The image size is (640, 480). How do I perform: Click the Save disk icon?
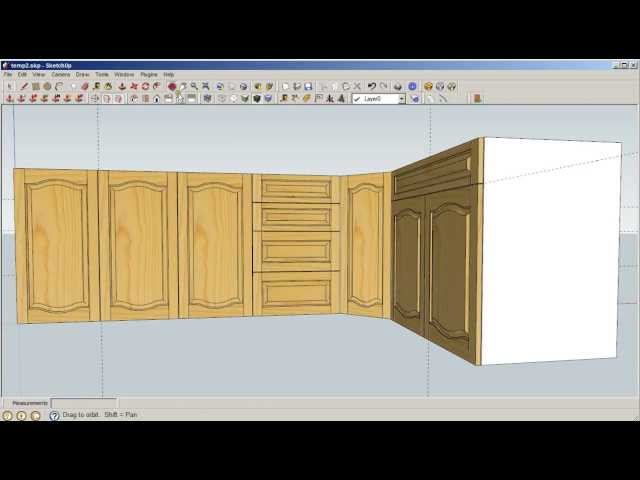coord(308,86)
